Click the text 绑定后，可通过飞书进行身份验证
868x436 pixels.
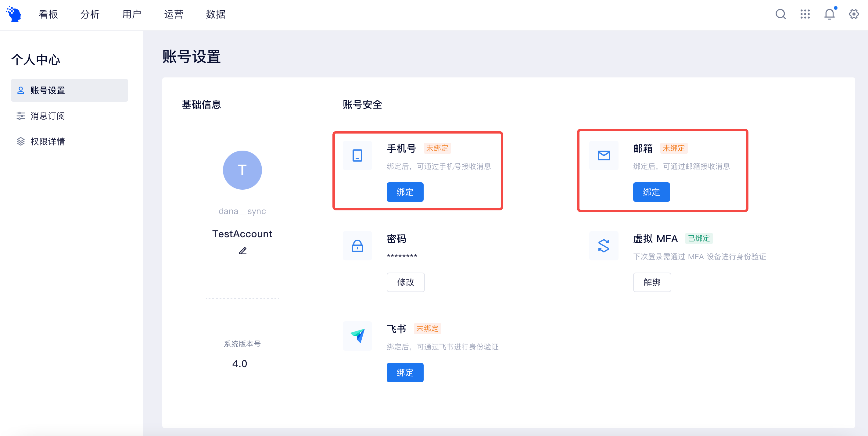click(443, 347)
